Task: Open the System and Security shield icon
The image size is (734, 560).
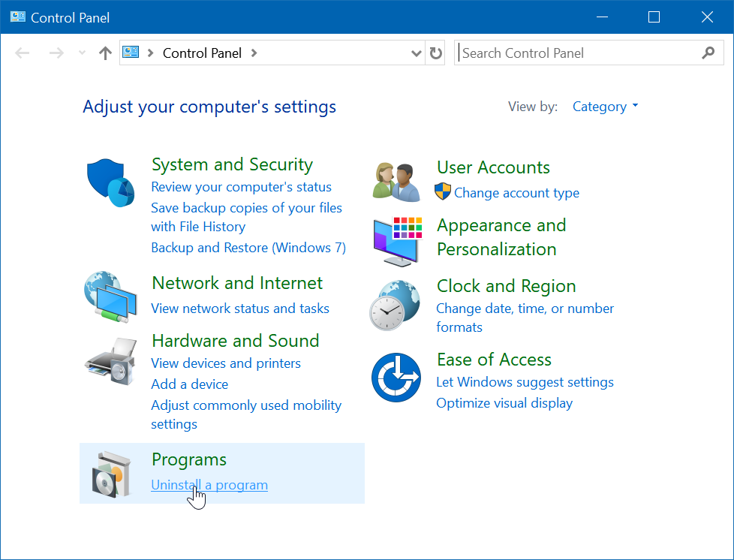Action: [x=110, y=182]
